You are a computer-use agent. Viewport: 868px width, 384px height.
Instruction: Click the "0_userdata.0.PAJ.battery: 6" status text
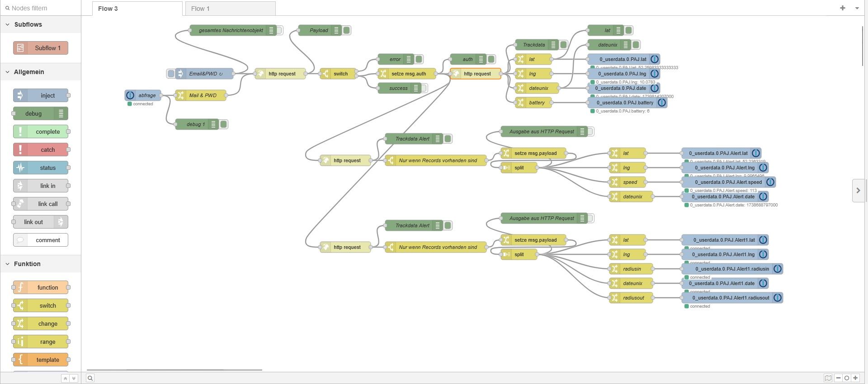623,111
